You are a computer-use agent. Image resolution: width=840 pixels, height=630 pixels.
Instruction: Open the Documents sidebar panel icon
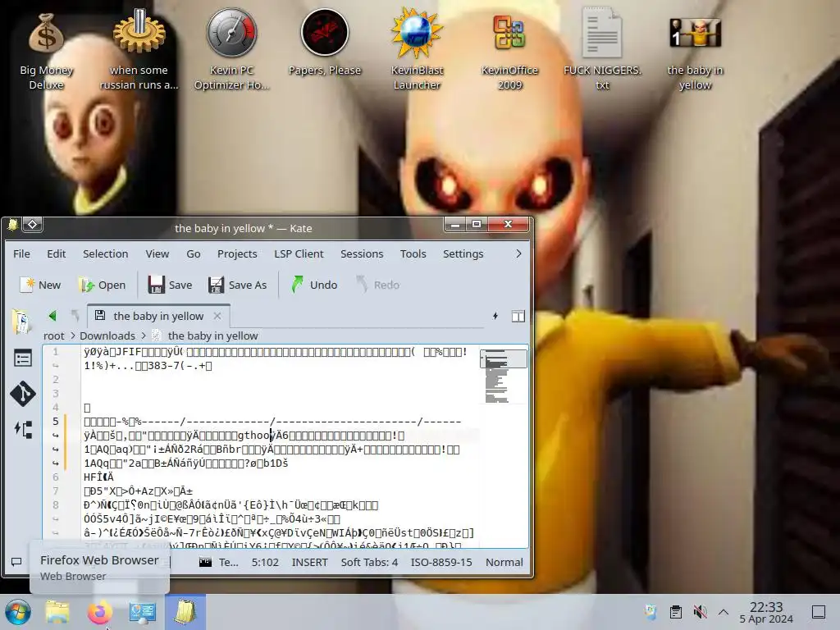coord(21,322)
